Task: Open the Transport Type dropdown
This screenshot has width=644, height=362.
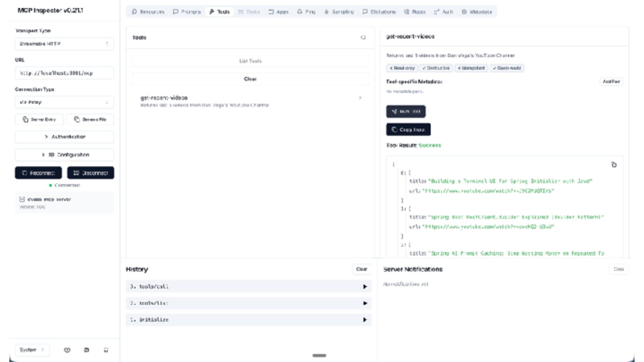Action: tap(64, 44)
